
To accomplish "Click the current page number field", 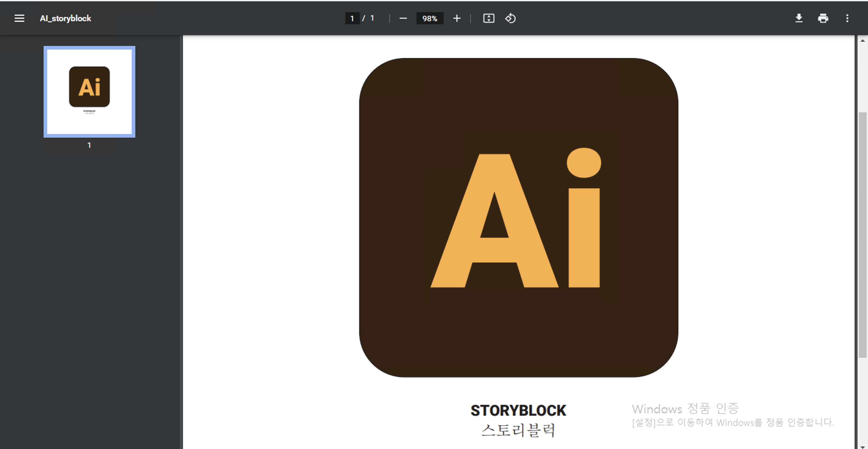I will pyautogui.click(x=352, y=18).
